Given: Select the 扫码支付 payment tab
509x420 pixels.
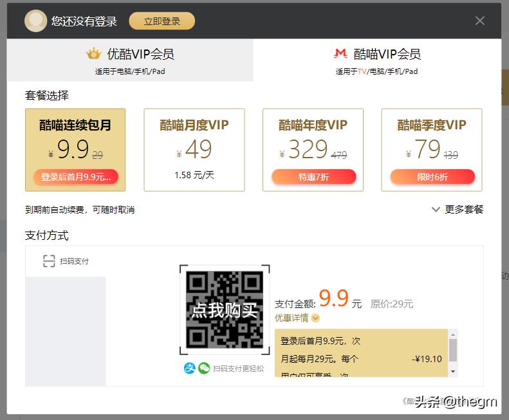Looking at the screenshot, I should (x=66, y=261).
